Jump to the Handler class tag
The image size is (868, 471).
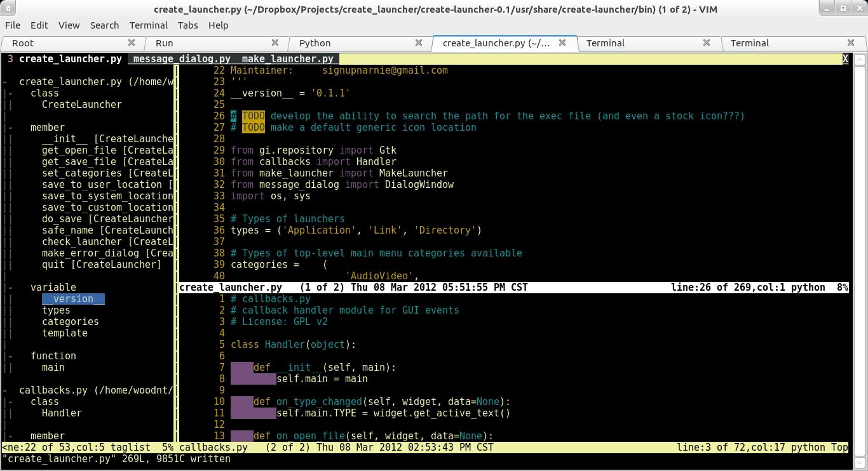tap(62, 413)
